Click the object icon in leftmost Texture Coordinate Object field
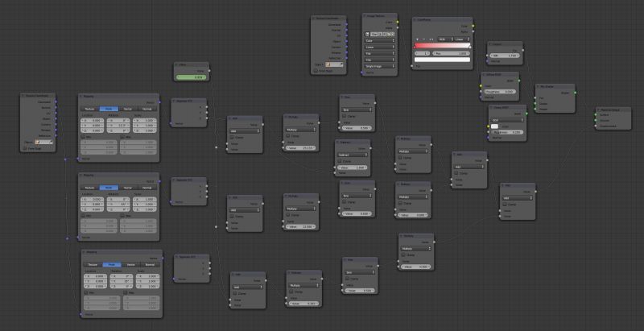The image size is (644, 331). click(x=38, y=142)
